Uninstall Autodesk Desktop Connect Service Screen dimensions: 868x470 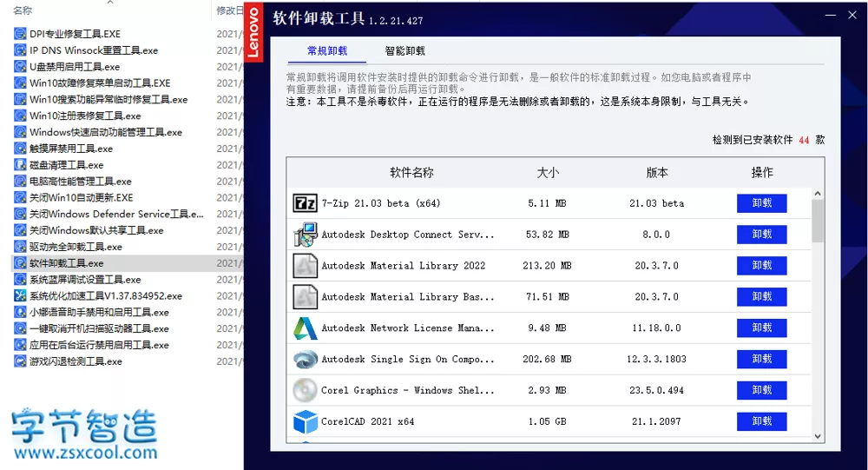coord(762,235)
